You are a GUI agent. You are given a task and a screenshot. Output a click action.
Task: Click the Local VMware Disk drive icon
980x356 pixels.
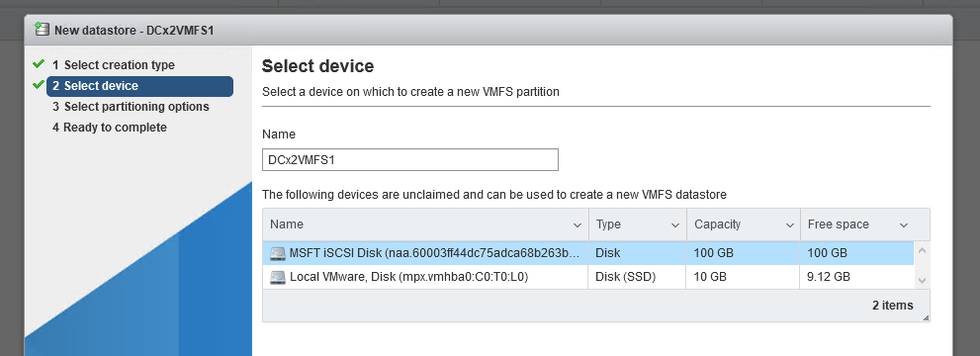coord(278,277)
